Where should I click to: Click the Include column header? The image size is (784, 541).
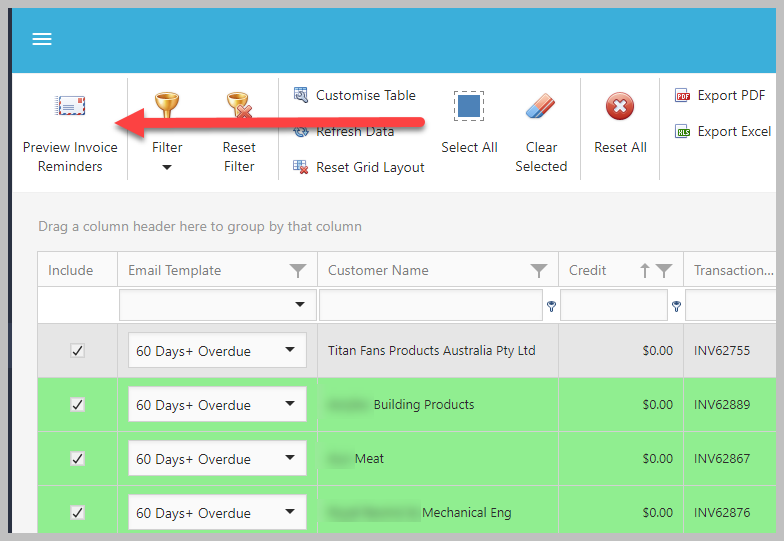78,270
